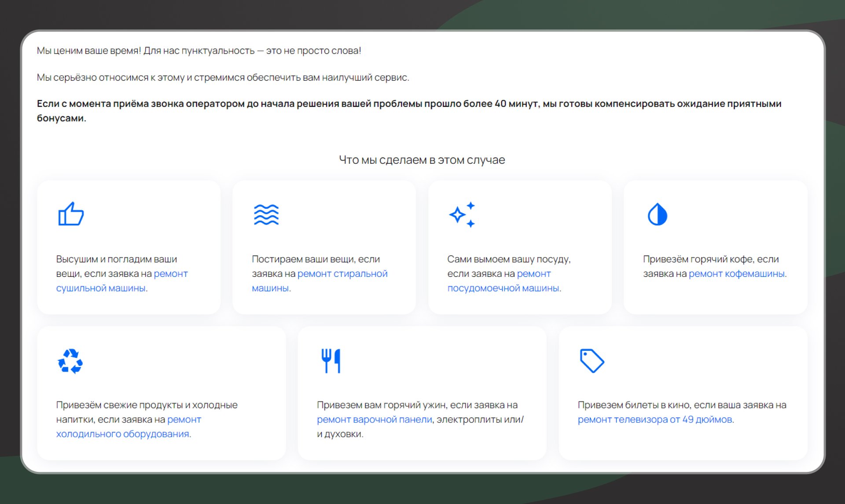This screenshot has width=845, height=504.
Task: Click the recycle arrows icon
Action: (x=70, y=361)
